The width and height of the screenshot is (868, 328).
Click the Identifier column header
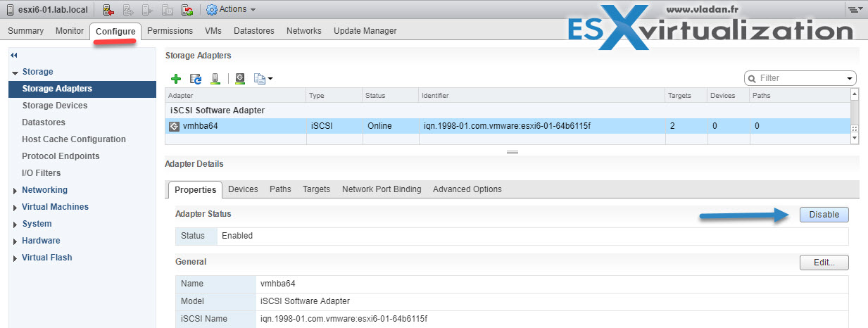pos(542,95)
